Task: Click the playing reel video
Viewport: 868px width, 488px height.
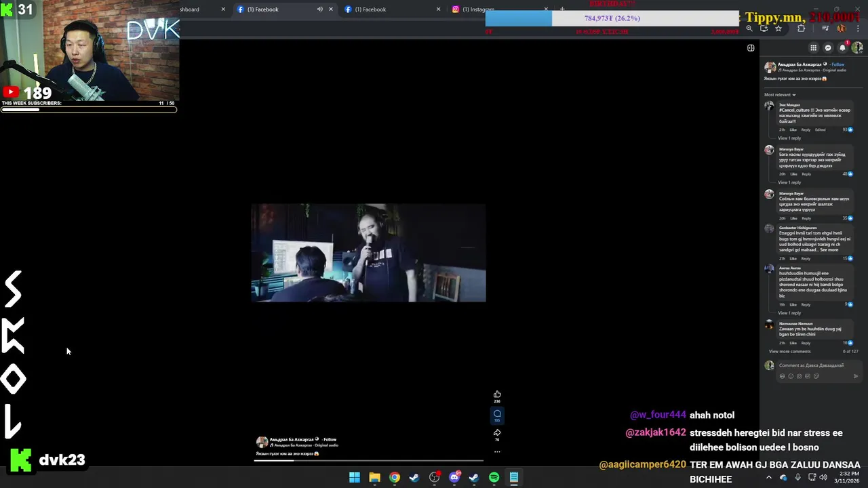Action: [x=368, y=252]
